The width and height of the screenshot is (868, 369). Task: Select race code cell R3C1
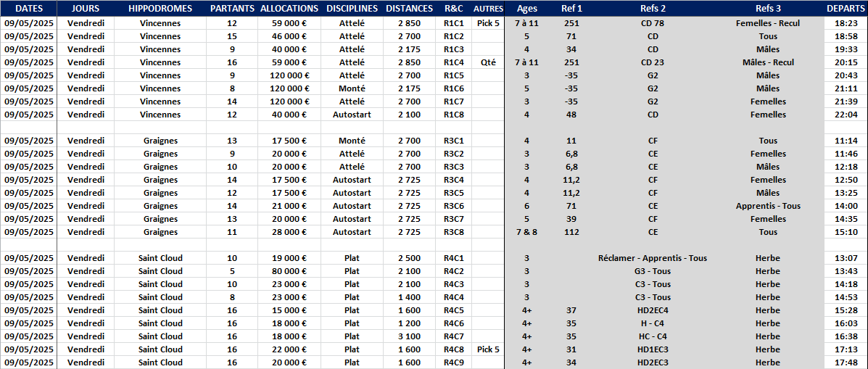tap(453, 141)
